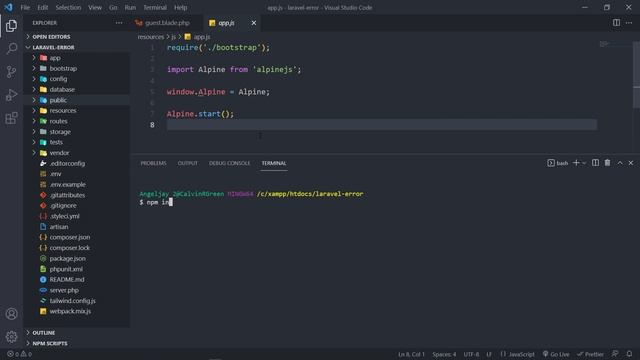Click the Prettier status item
The image size is (640, 360).
590,354
